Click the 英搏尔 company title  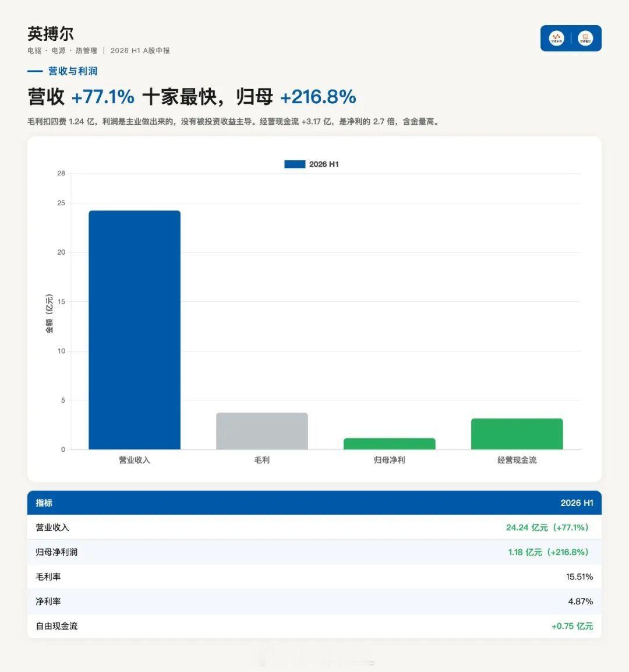point(51,34)
